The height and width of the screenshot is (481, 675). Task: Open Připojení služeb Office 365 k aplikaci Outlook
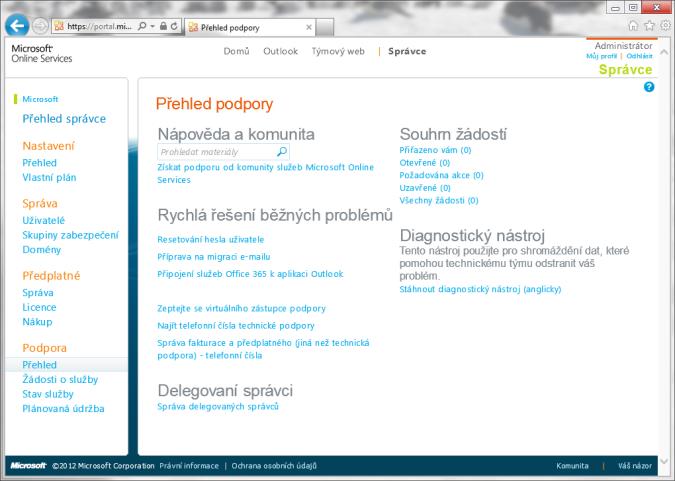[x=250, y=274]
